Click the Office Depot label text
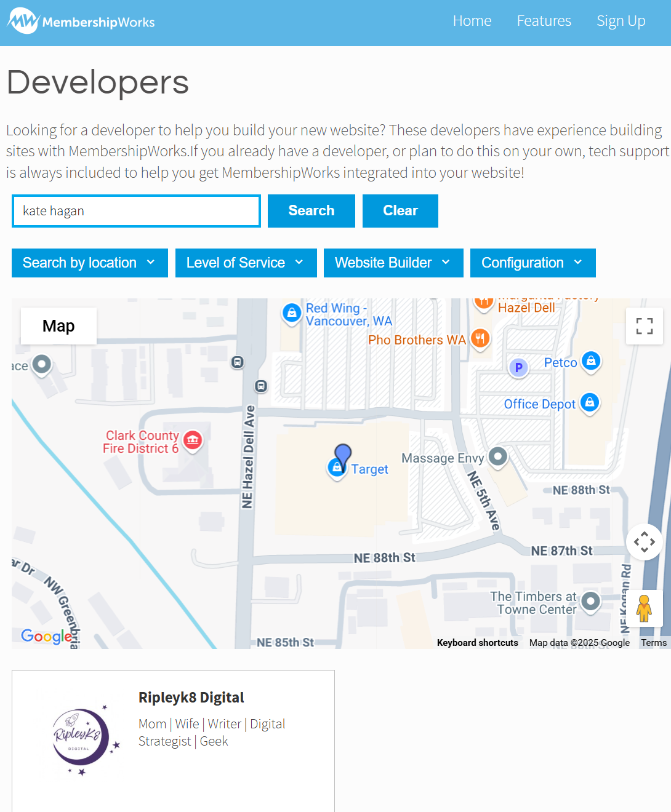 540,404
